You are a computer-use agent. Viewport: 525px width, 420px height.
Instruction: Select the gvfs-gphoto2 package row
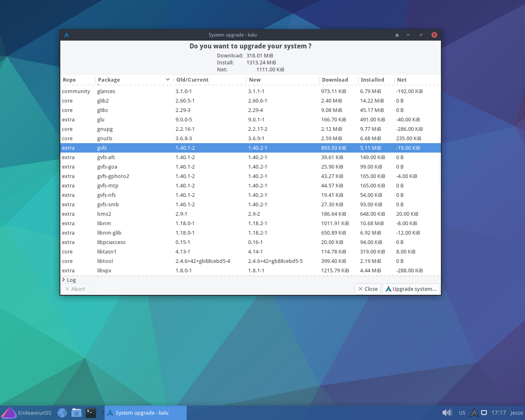(x=250, y=176)
